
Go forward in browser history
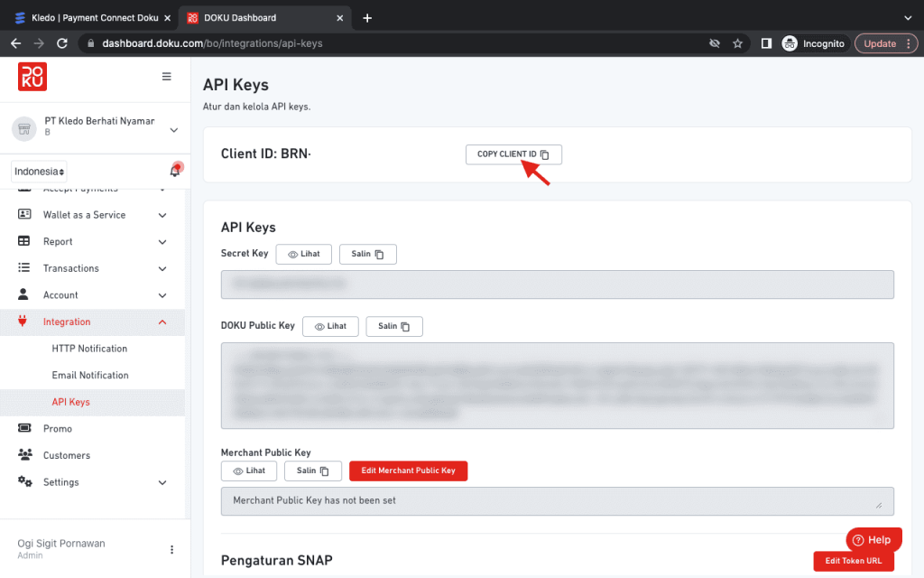(39, 43)
